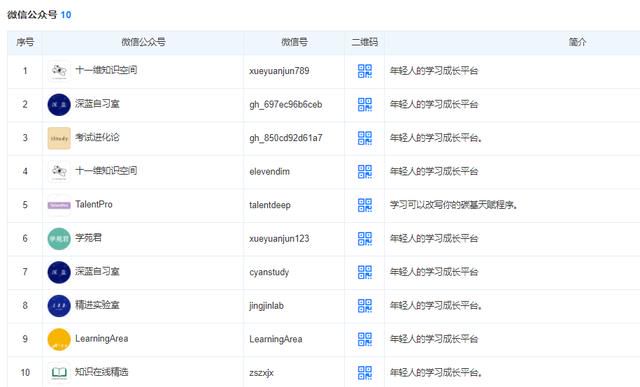This screenshot has height=387, width=640.
Task: Click the 知识在线精选 book avatar
Action: coord(59,372)
